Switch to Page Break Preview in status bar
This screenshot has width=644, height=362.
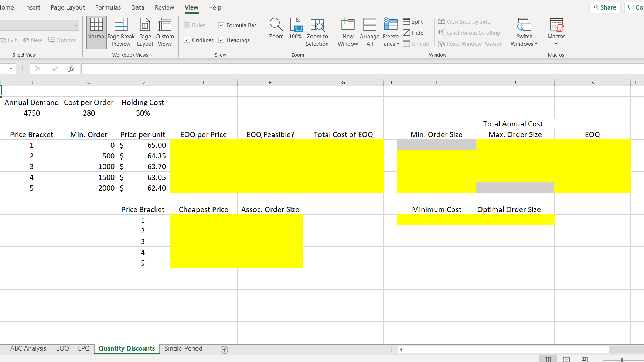(x=585, y=359)
